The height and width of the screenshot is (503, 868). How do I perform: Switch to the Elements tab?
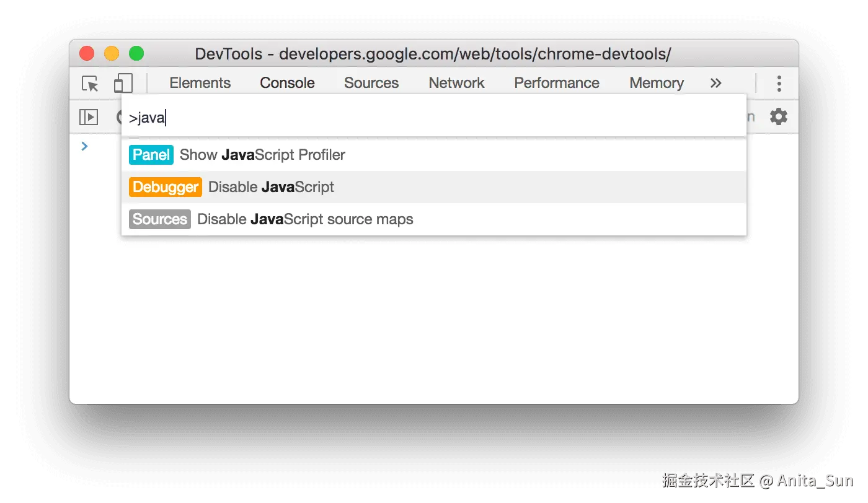pos(200,82)
